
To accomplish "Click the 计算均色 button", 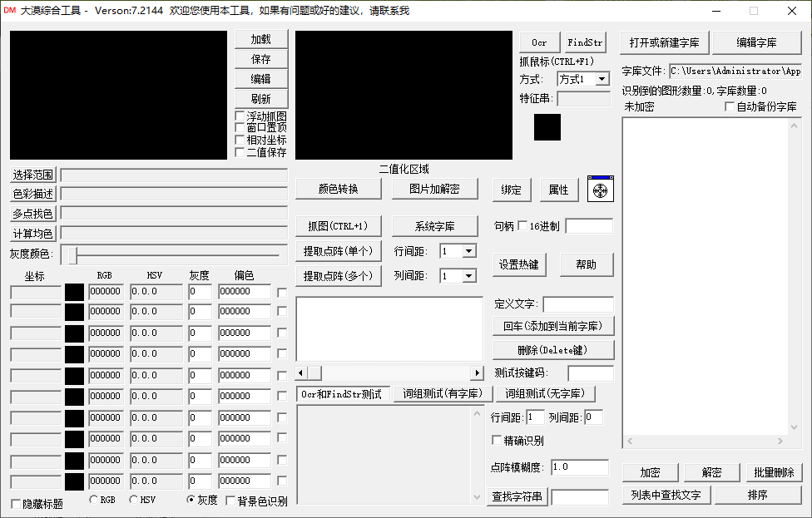I will [33, 234].
